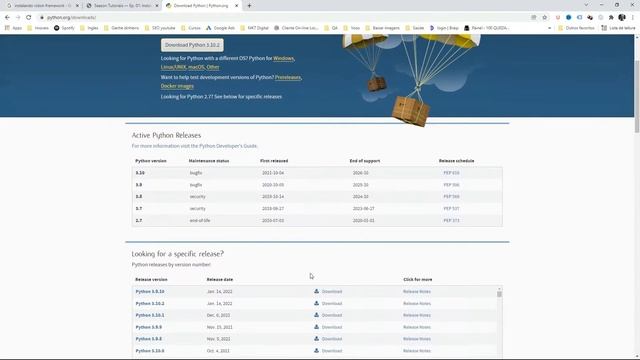Bookmark this page with the star icon
640x360 pixels.
pos(544,18)
